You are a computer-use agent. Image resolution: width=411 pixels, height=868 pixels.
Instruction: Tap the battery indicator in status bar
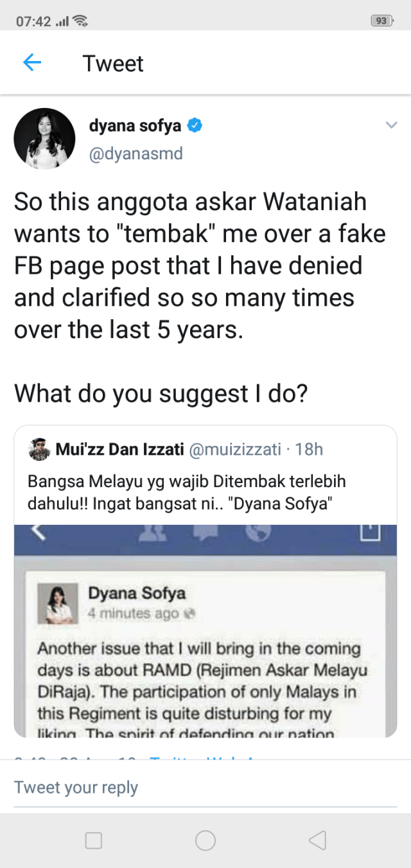click(381, 21)
